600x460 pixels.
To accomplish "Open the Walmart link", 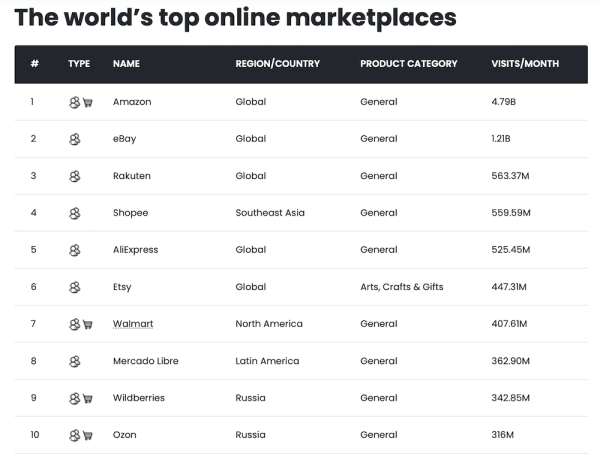I will coord(133,324).
